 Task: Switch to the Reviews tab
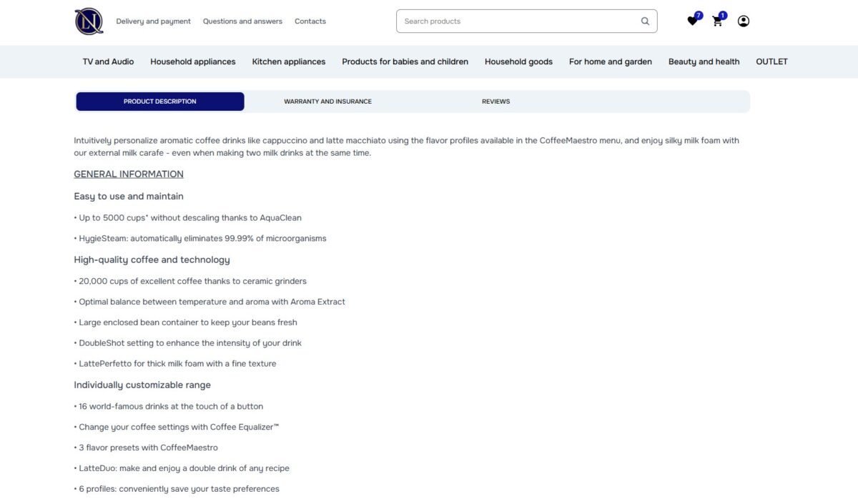[x=495, y=102]
